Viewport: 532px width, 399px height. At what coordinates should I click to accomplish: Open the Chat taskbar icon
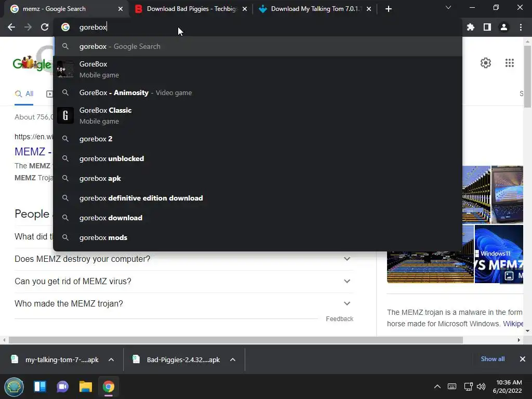coord(63,387)
